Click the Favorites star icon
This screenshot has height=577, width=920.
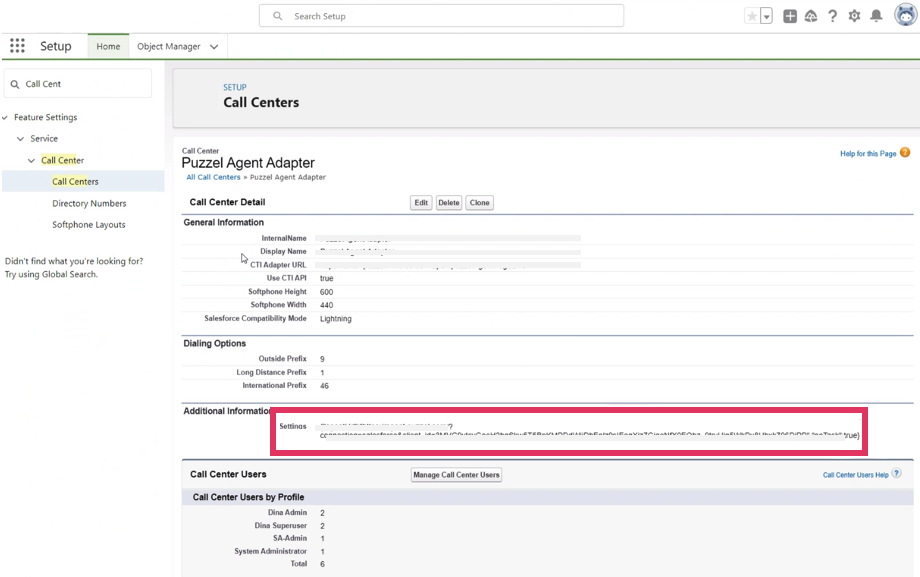click(751, 16)
